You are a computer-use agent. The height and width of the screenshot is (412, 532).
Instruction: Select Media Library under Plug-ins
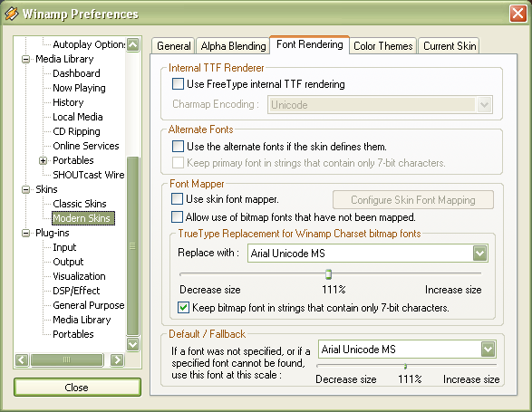[x=82, y=320]
